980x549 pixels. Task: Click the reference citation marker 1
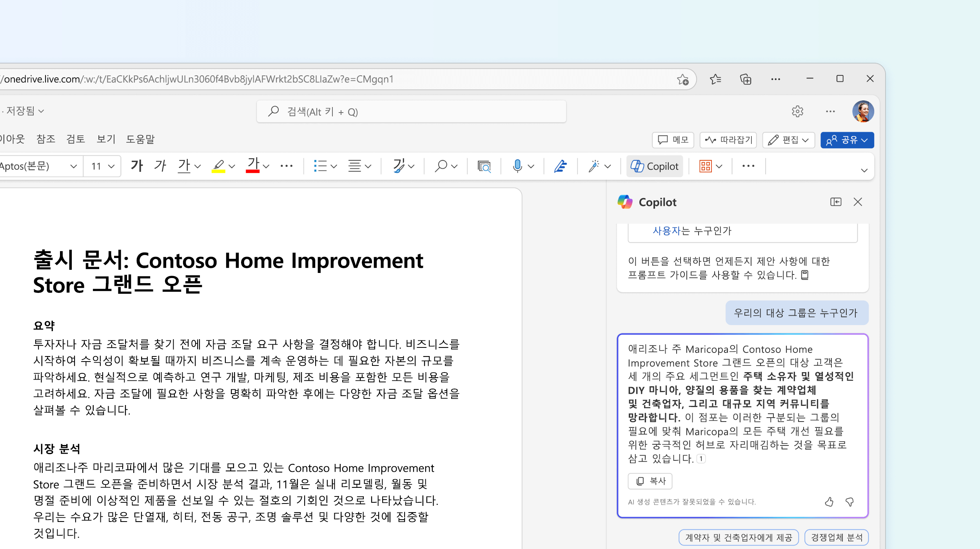click(701, 458)
